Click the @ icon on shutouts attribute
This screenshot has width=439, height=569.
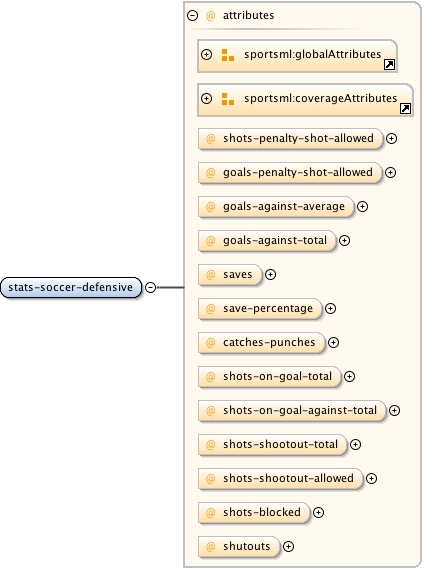(x=210, y=547)
